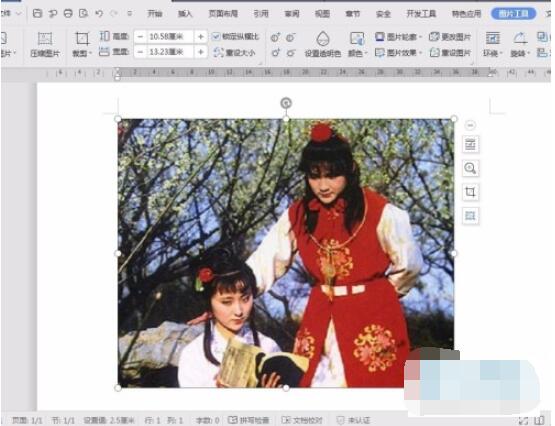Open the Color (颜色) dropdown
This screenshot has height=426, width=555.
point(357,45)
